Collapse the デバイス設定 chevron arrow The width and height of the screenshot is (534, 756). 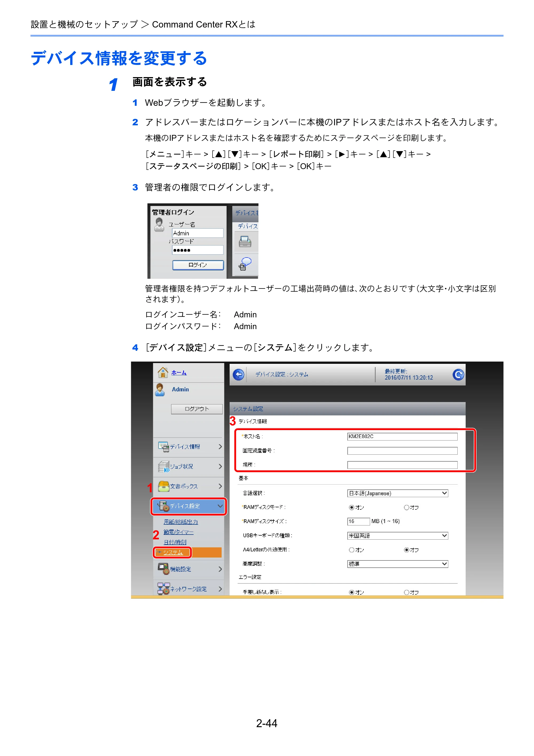pyautogui.click(x=220, y=506)
